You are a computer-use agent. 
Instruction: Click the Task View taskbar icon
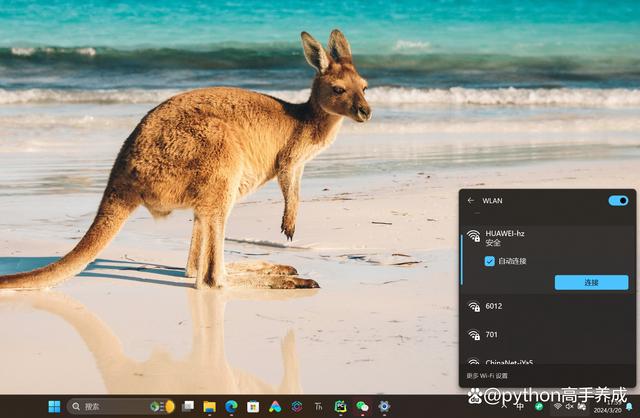[188, 407]
